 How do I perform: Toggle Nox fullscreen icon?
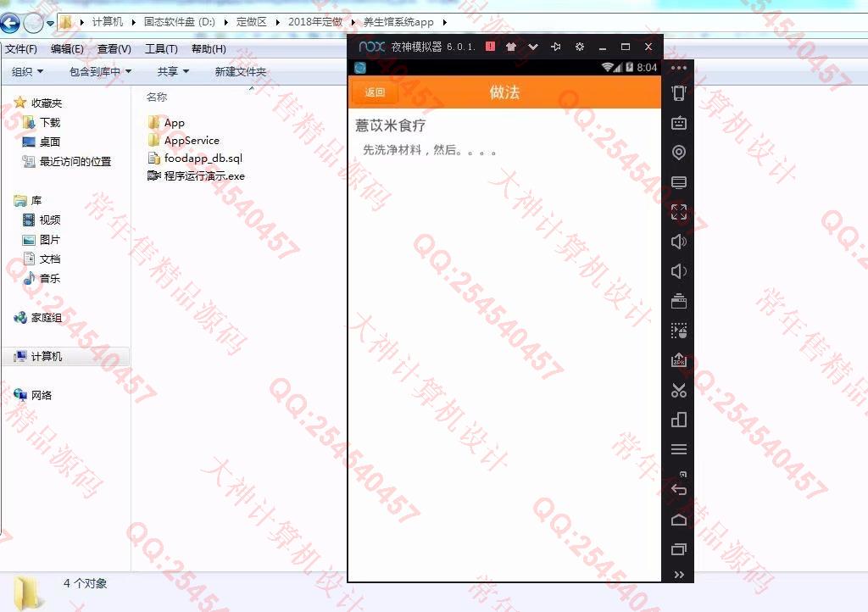click(679, 211)
